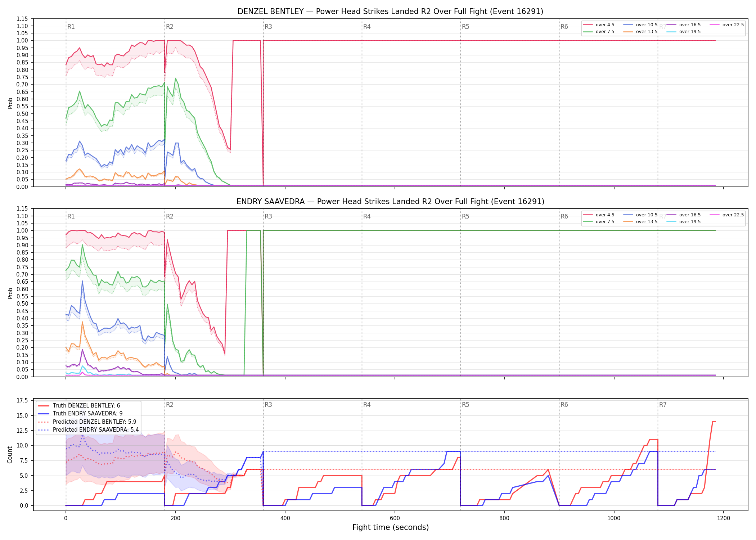Click the R3 round marker in top chart

pos(268,27)
